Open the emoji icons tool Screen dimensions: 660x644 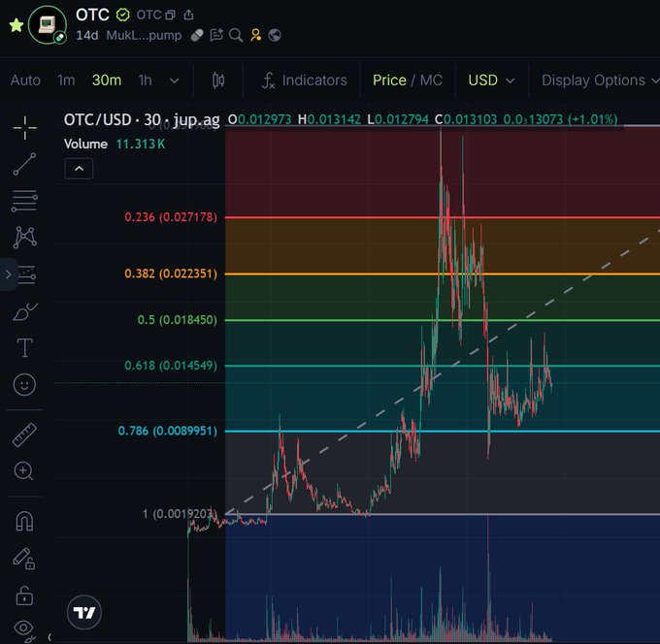click(24, 384)
